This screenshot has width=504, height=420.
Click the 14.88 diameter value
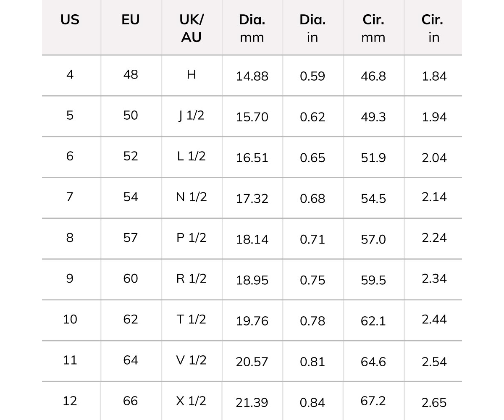click(252, 76)
